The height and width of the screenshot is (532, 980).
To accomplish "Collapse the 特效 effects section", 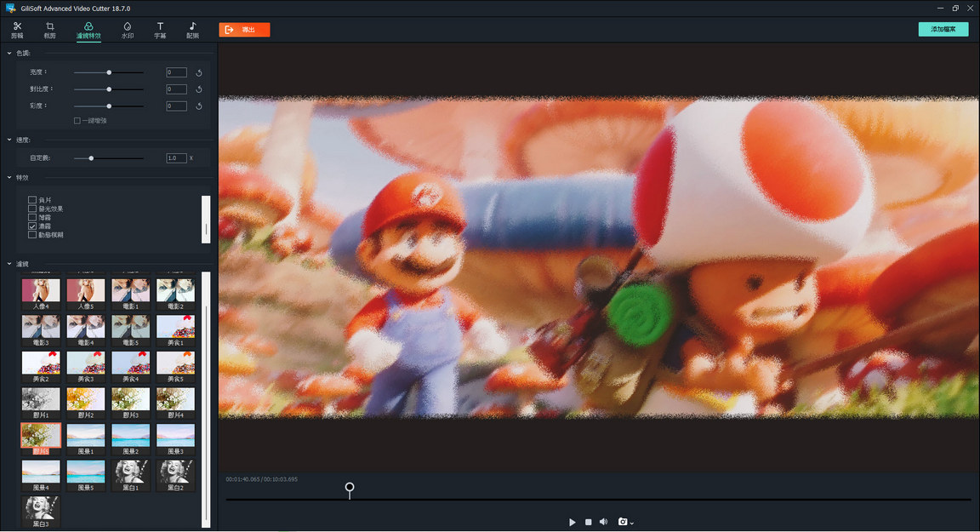I will pos(9,178).
